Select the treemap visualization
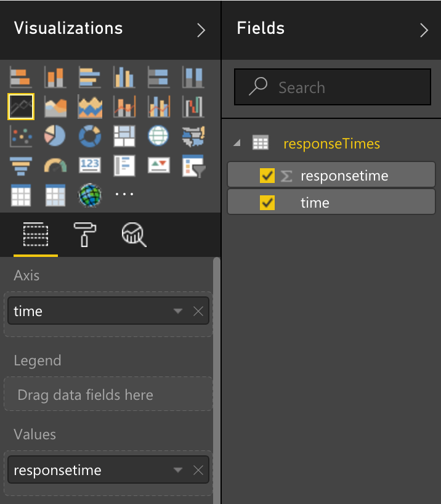 coord(124,136)
